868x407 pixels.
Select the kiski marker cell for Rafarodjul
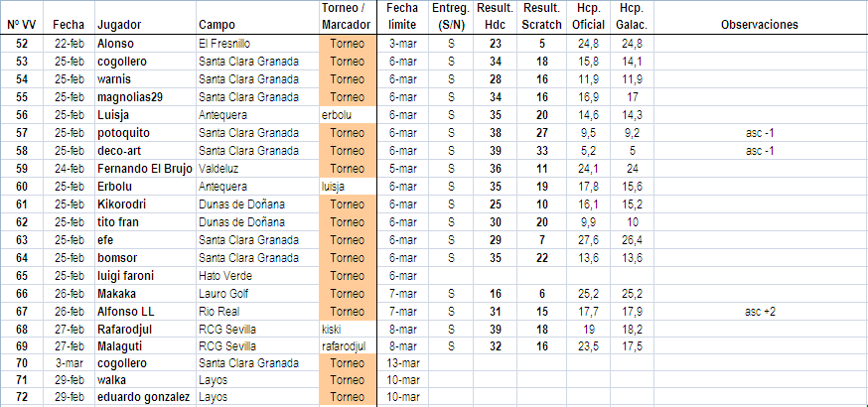click(348, 330)
